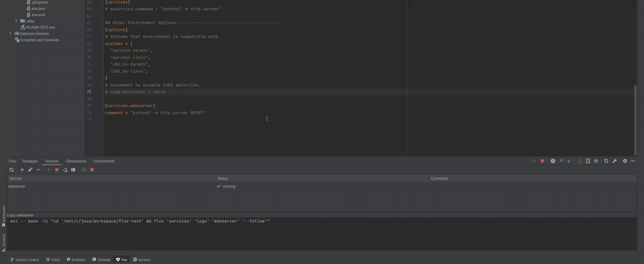Fold the [services.webserver] block
Image resolution: width=644 pixels, height=264 pixels.
tap(103, 106)
